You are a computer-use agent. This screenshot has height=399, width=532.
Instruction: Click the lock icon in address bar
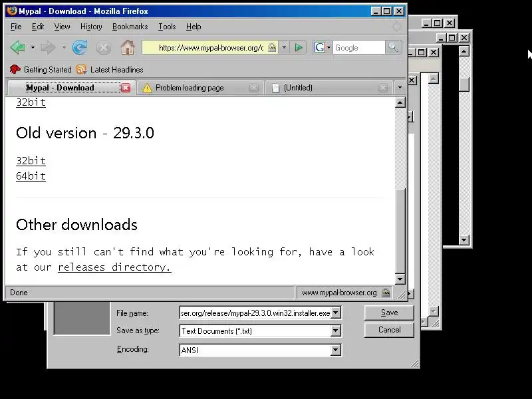pos(272,47)
